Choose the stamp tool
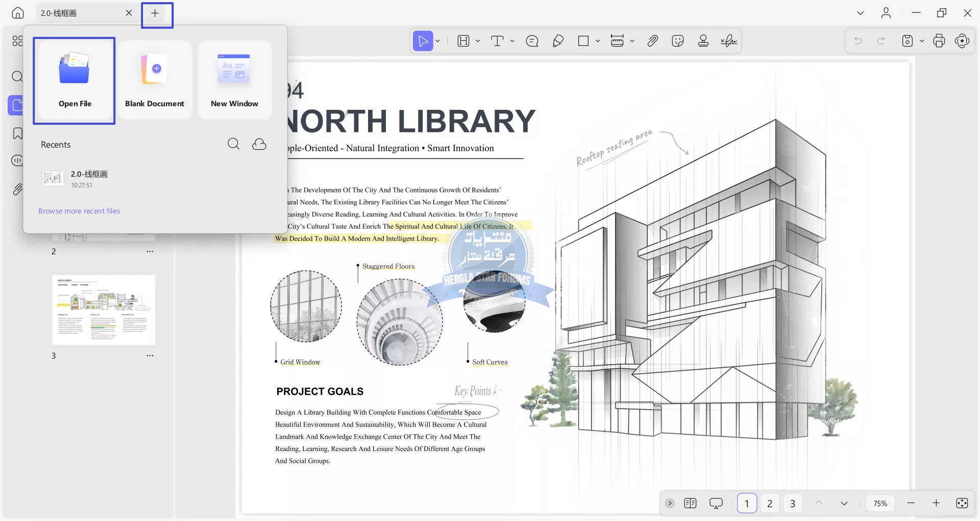 (x=703, y=41)
